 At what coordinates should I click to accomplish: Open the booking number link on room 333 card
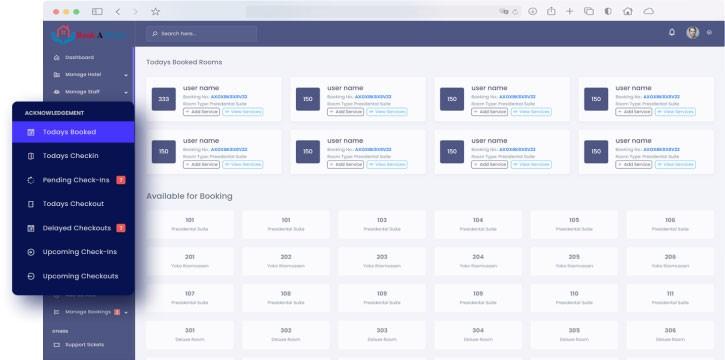(229, 97)
